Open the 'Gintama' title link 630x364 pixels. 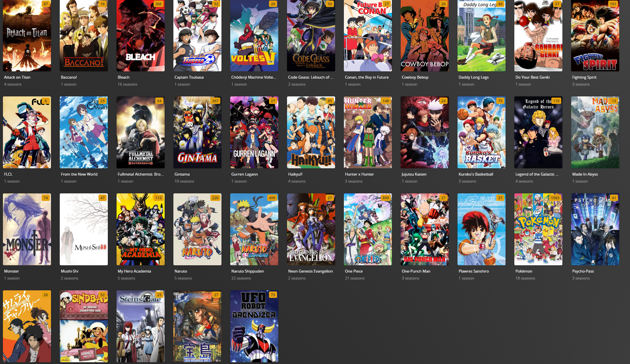182,174
